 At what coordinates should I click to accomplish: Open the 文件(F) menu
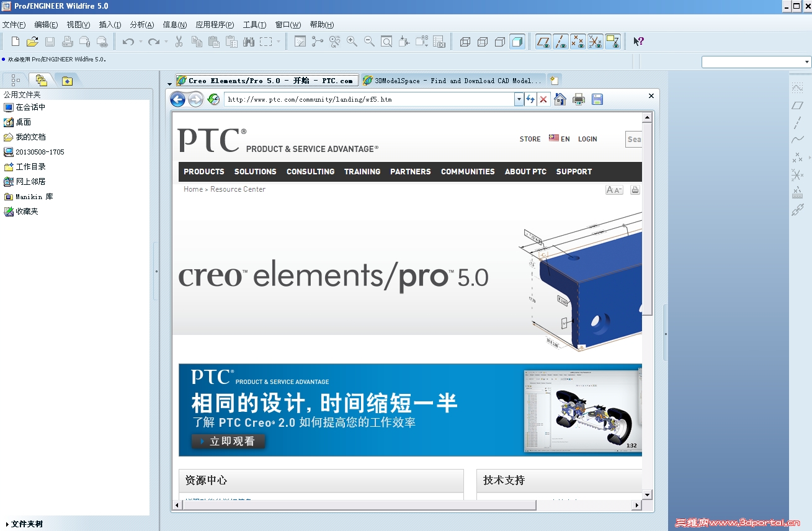coord(14,25)
